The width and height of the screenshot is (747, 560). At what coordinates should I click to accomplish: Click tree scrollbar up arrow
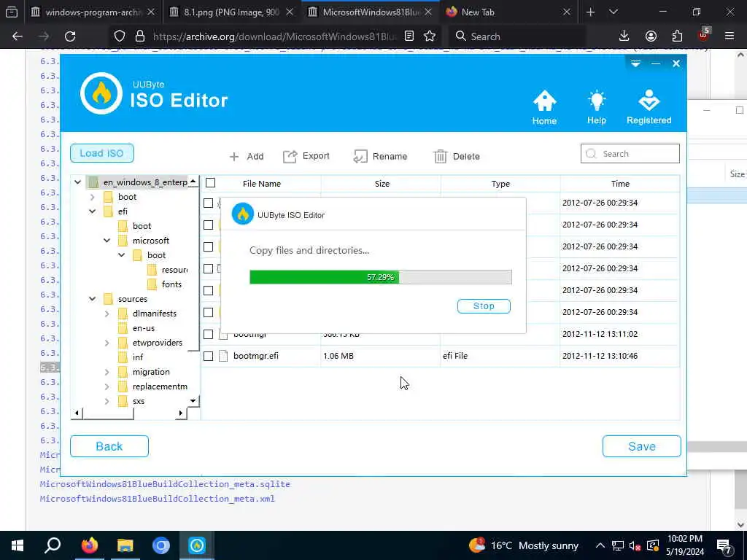click(x=193, y=181)
